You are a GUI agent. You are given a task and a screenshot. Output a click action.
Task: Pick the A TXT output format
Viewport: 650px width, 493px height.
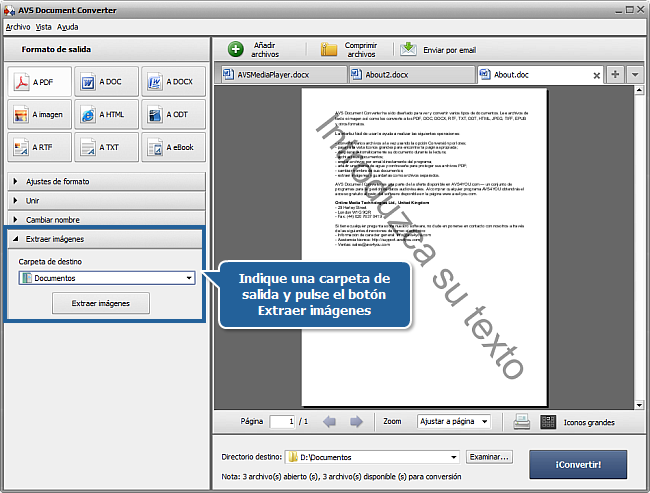107,147
